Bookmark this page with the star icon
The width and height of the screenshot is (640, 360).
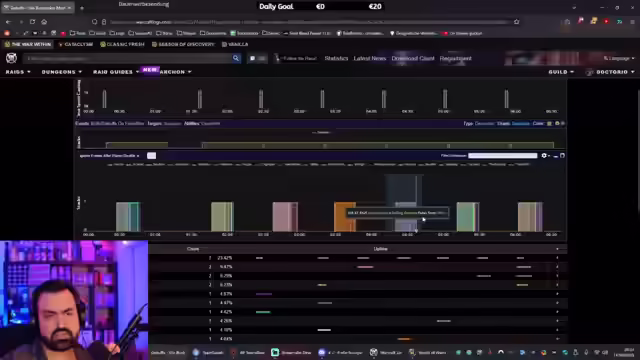coord(517,22)
